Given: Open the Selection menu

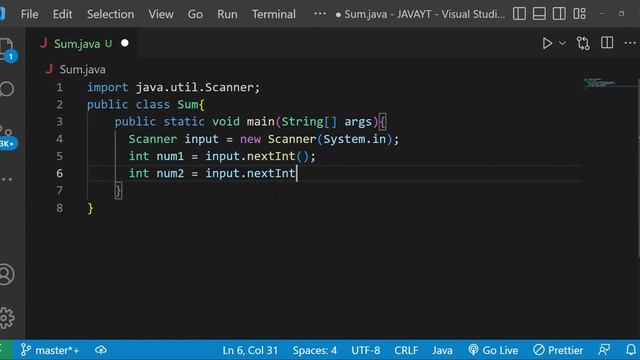Looking at the screenshot, I should click(x=110, y=14).
